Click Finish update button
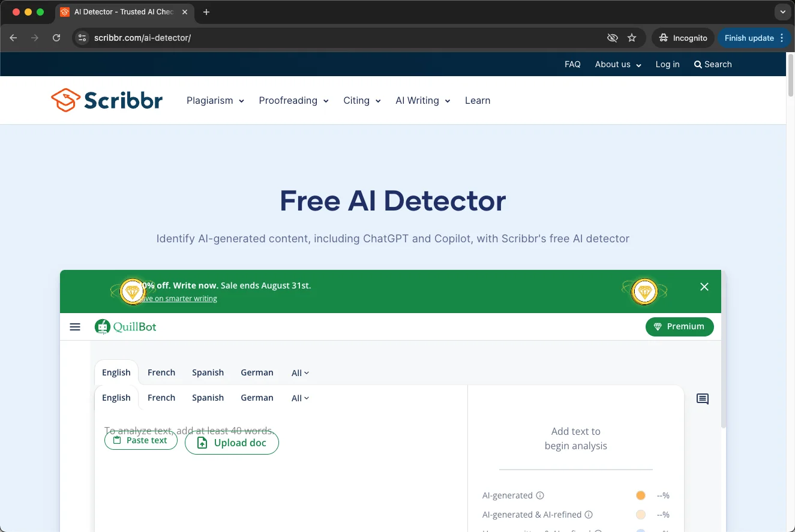Viewport: 795px width, 532px height. pyautogui.click(x=749, y=38)
